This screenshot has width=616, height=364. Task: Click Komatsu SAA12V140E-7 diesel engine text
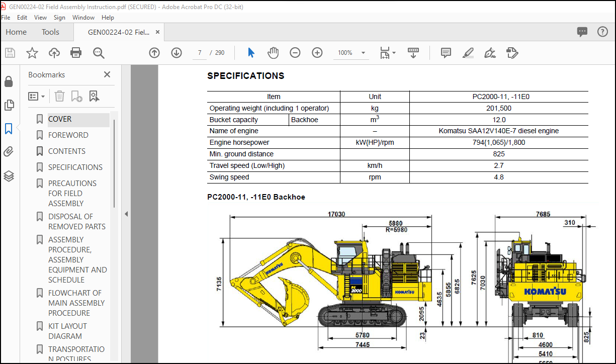[x=499, y=131]
